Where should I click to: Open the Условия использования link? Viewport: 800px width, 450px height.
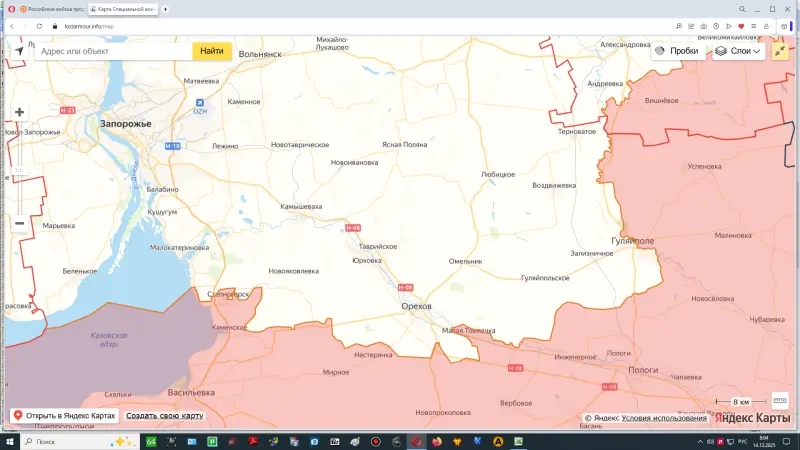[664, 418]
